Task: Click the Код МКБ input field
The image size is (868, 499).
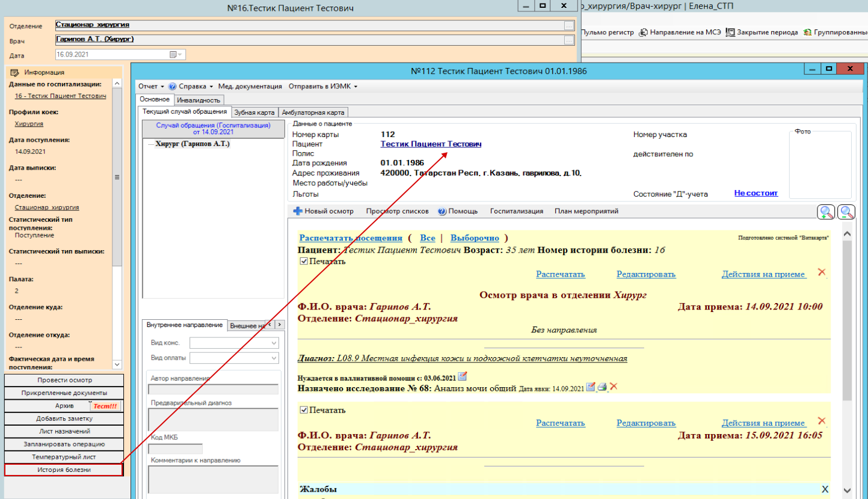Action: pos(175,448)
